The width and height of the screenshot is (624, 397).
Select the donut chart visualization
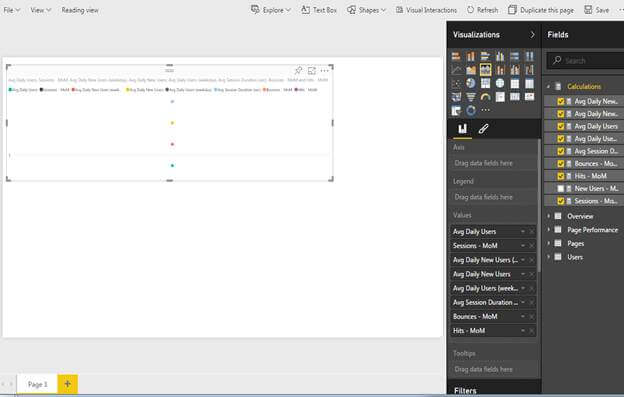tap(471, 110)
